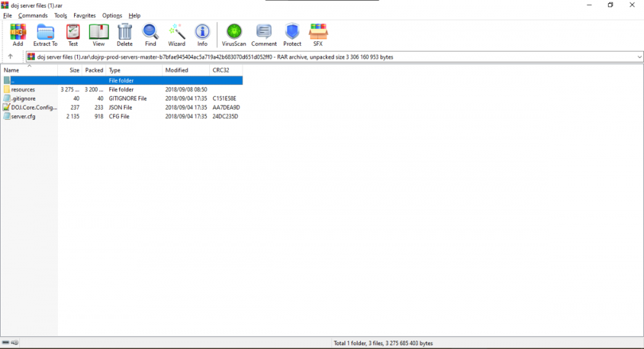Select the server.cfg file
The width and height of the screenshot is (644, 349).
[x=23, y=117]
